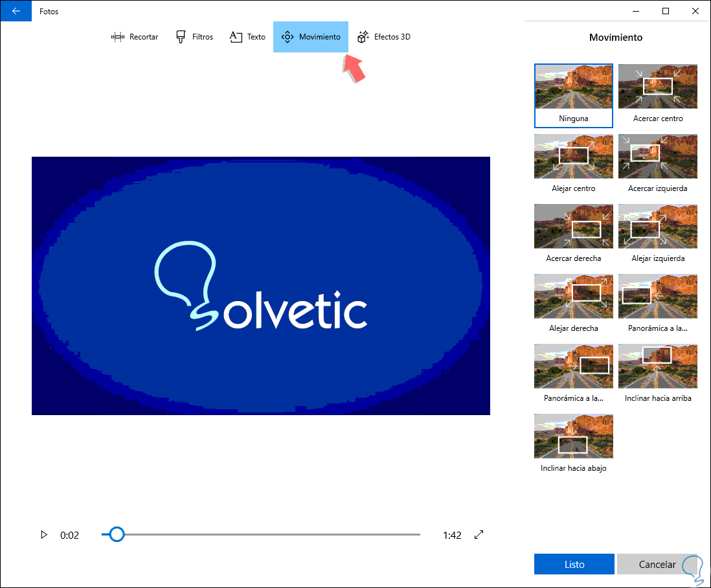Choose the Acercar izquierda motion effect

[x=658, y=164]
